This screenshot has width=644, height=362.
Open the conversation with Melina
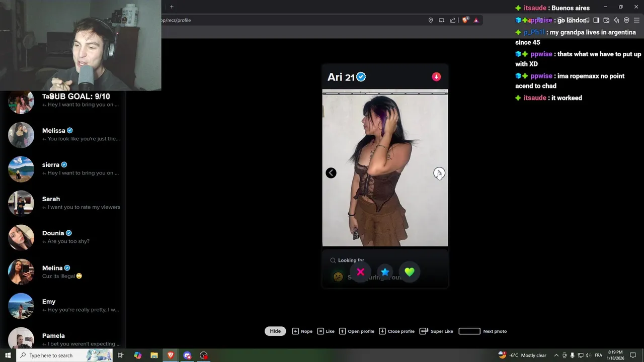[63, 271]
